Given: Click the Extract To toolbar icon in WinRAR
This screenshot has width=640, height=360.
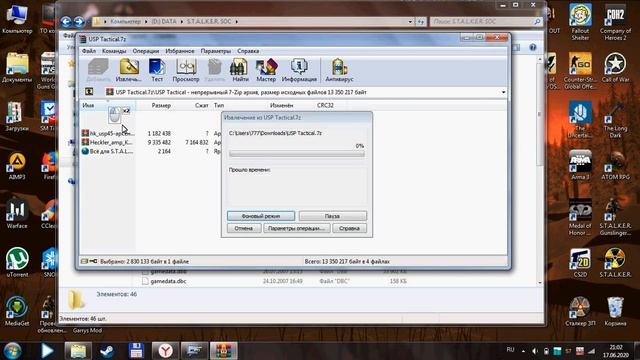Looking at the screenshot, I should click(x=129, y=70).
